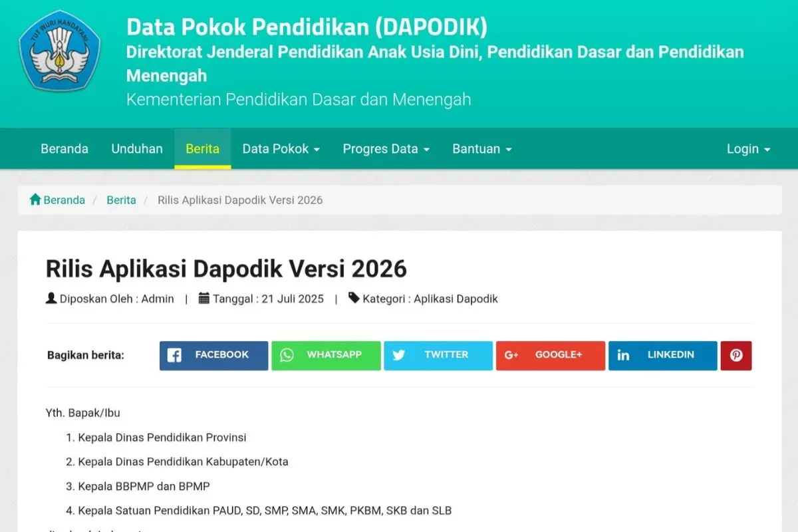The image size is (798, 532).
Task: Click the date 'Tanggal : 21 Juli 2025'
Action: click(269, 299)
